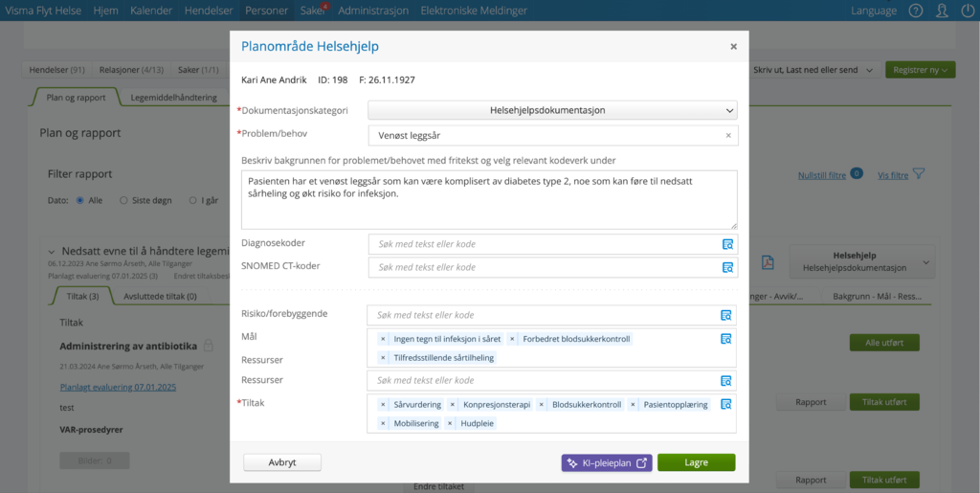The image size is (980, 493).
Task: Open the Kalender menu
Action: 151,11
